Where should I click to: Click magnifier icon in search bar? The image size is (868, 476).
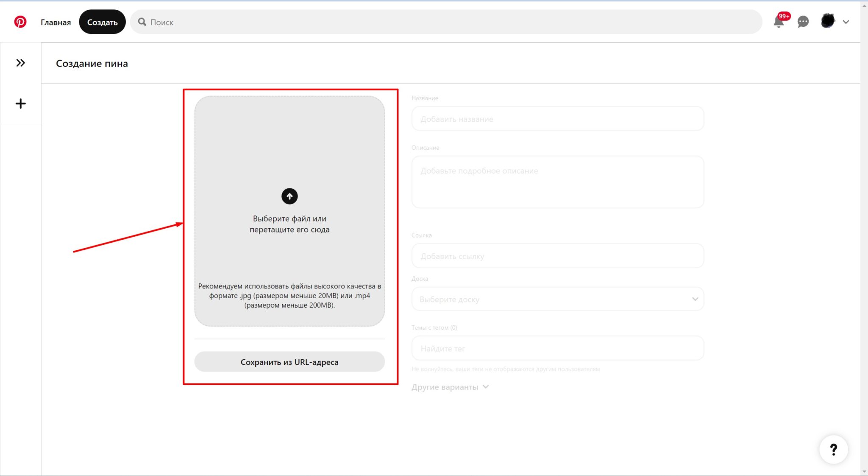coord(142,22)
